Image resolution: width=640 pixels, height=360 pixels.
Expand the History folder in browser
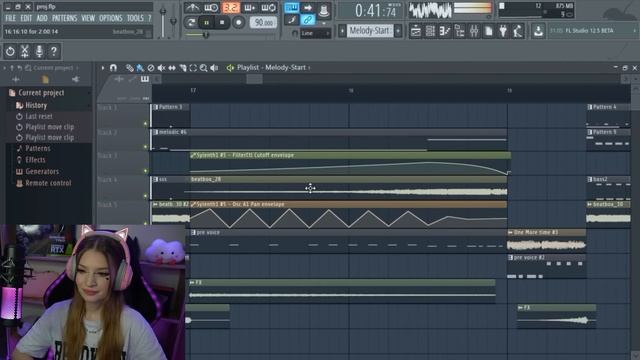36,105
